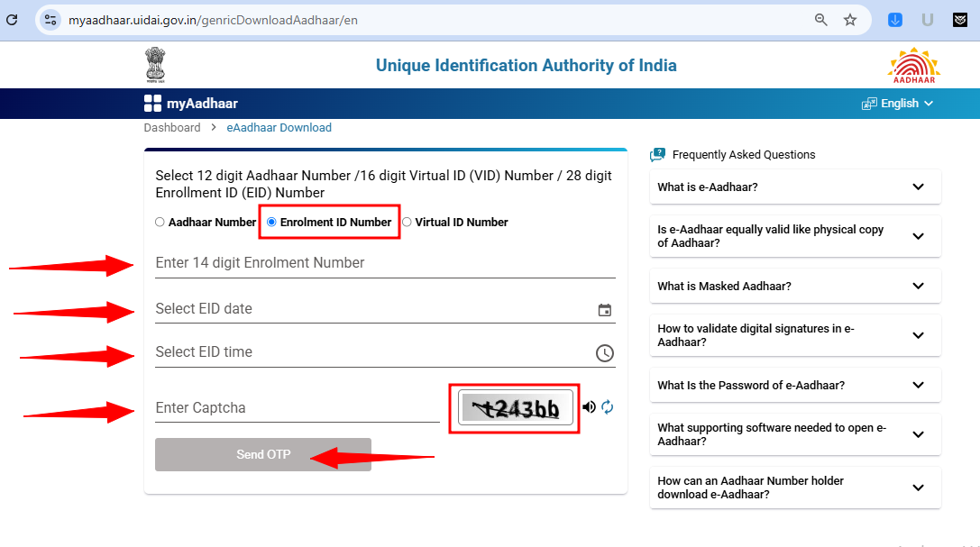Image resolution: width=980 pixels, height=547 pixels.
Task: Go to Dashboard breadcrumb
Action: pyautogui.click(x=172, y=127)
